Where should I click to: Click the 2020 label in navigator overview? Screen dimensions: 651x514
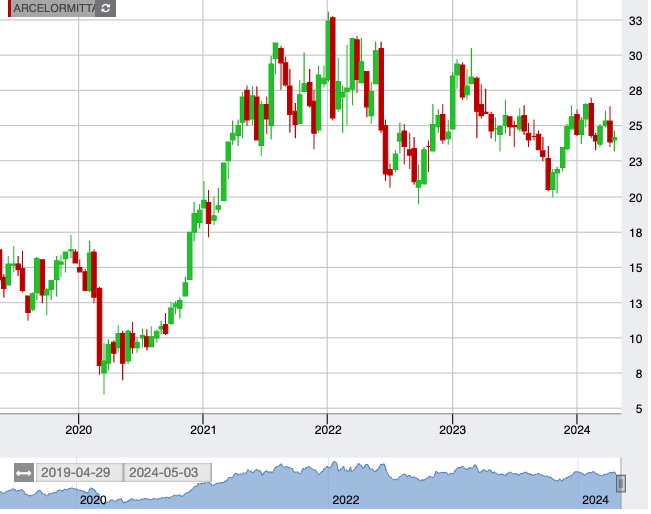(x=93, y=500)
